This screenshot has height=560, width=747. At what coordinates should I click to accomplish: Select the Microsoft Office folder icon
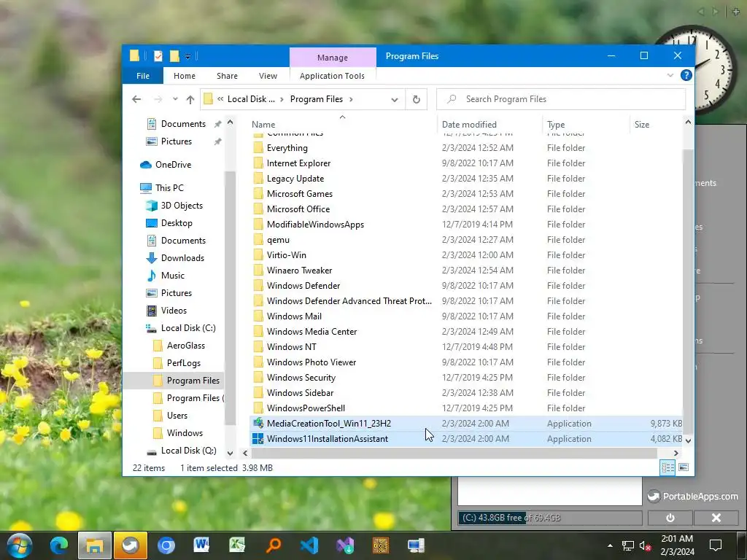coord(258,209)
